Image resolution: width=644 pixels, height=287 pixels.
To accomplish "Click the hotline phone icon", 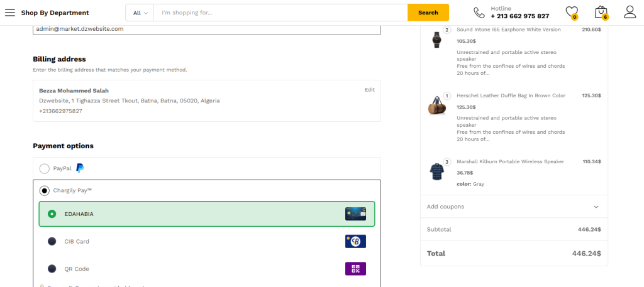I will point(479,13).
